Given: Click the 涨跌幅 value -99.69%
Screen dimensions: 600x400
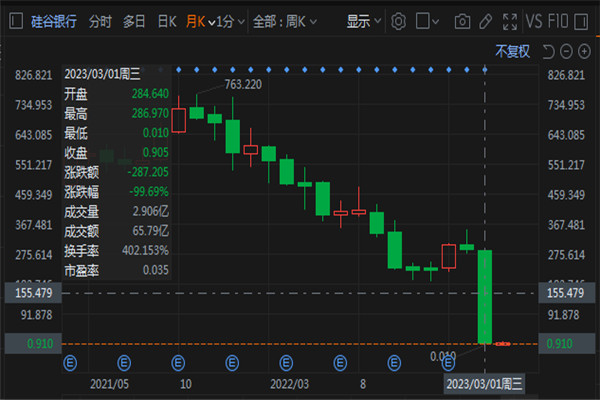Looking at the screenshot, I should point(149,191).
